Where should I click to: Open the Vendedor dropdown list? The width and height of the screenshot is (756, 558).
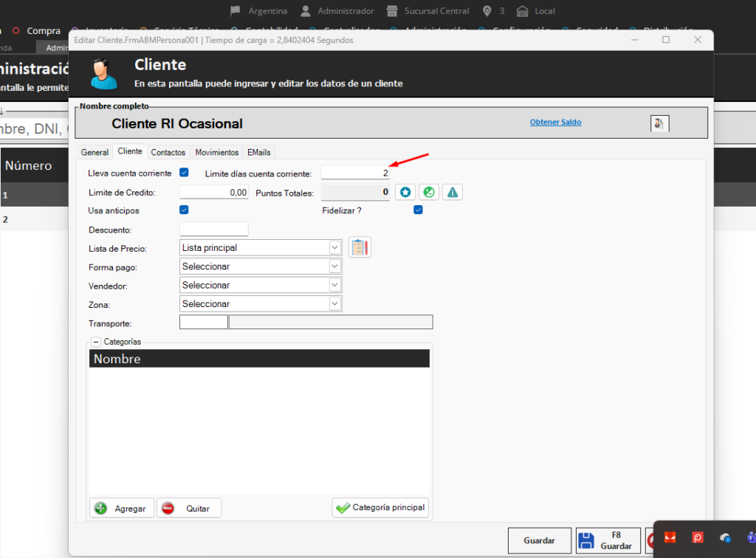[334, 285]
